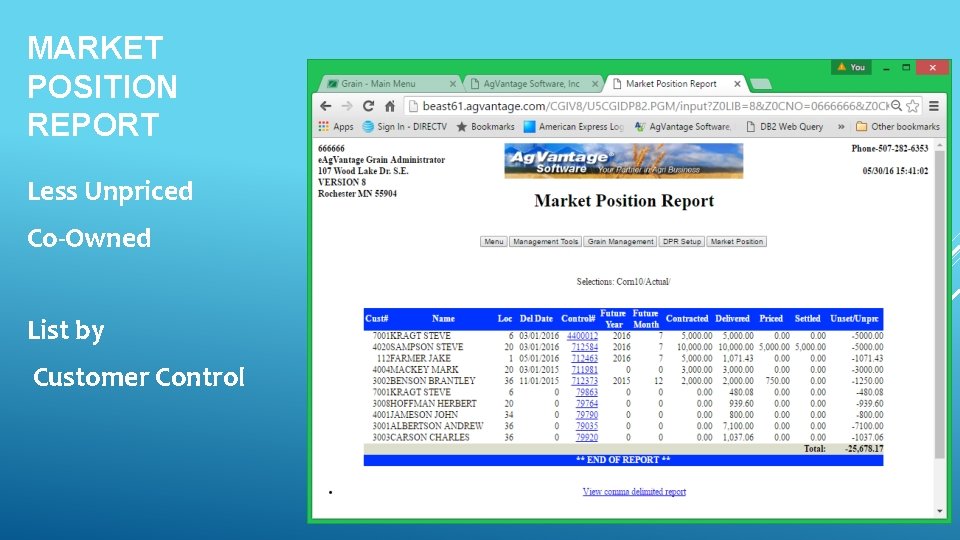Open control number 712373 link
The height and width of the screenshot is (540, 960).
[x=585, y=381]
